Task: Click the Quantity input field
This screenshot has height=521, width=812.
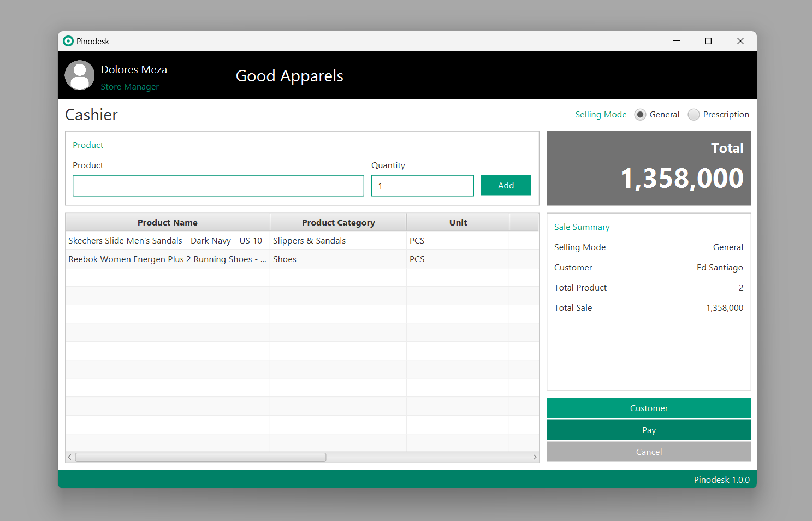Action: pyautogui.click(x=422, y=186)
